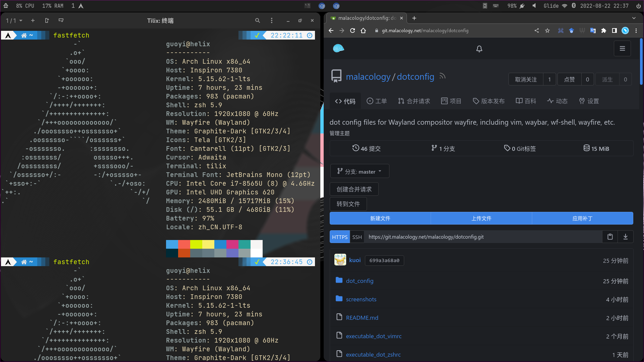Expand the 1/1 session switcher in Tilix
Screen dimensions: 644x362
14,21
